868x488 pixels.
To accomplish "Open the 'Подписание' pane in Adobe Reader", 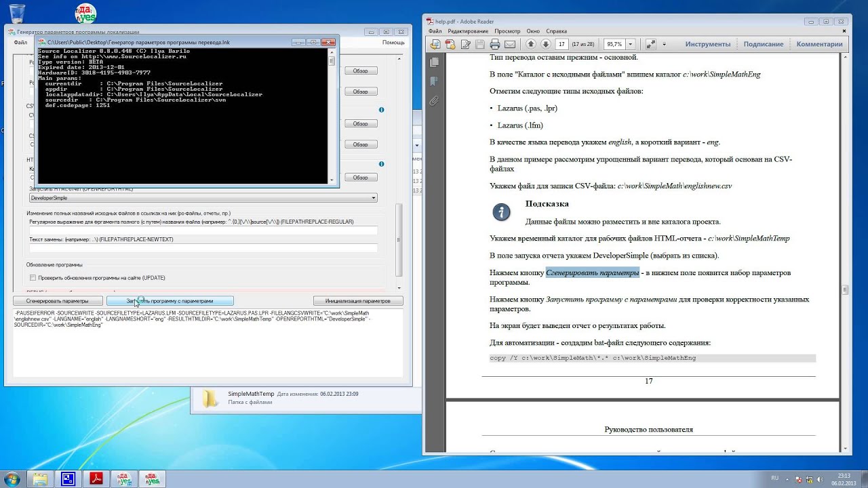I will click(x=763, y=44).
